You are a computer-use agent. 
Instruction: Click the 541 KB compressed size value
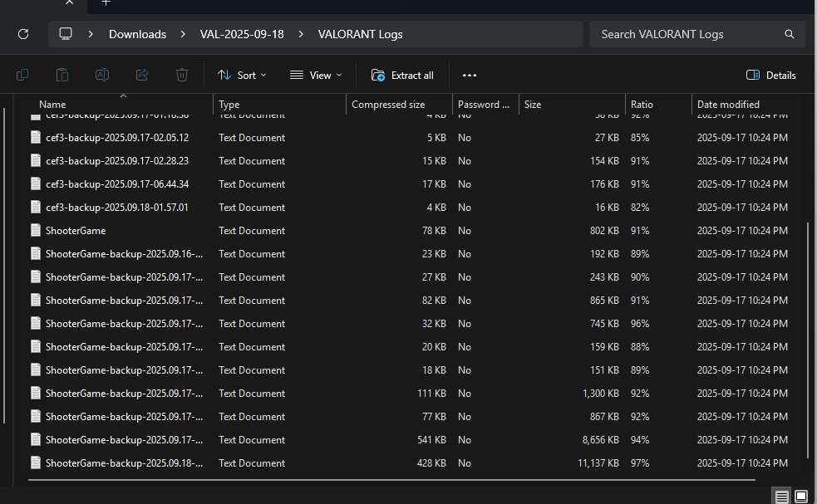(431, 440)
